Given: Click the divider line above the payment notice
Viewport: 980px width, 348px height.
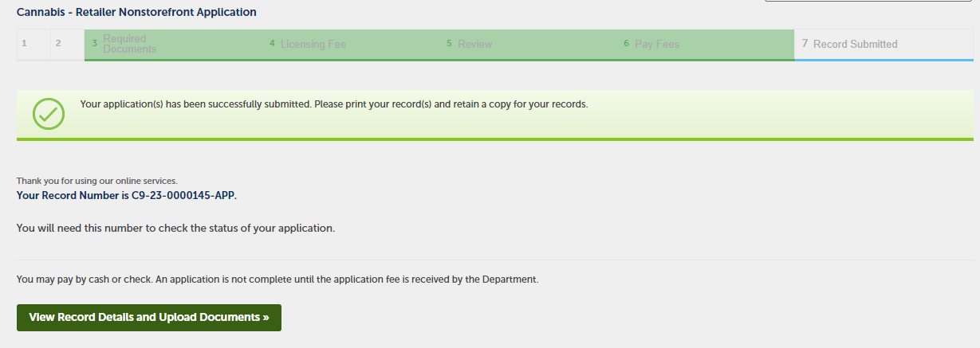Looking at the screenshot, I should tap(494, 260).
